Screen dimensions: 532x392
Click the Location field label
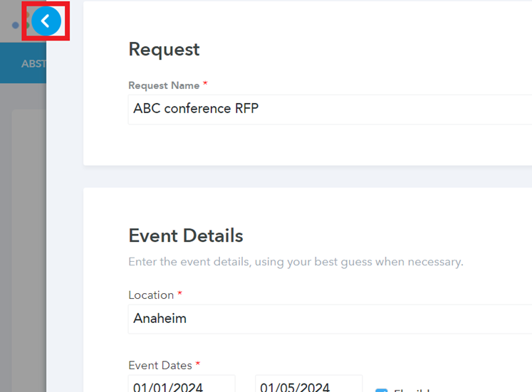click(x=151, y=295)
